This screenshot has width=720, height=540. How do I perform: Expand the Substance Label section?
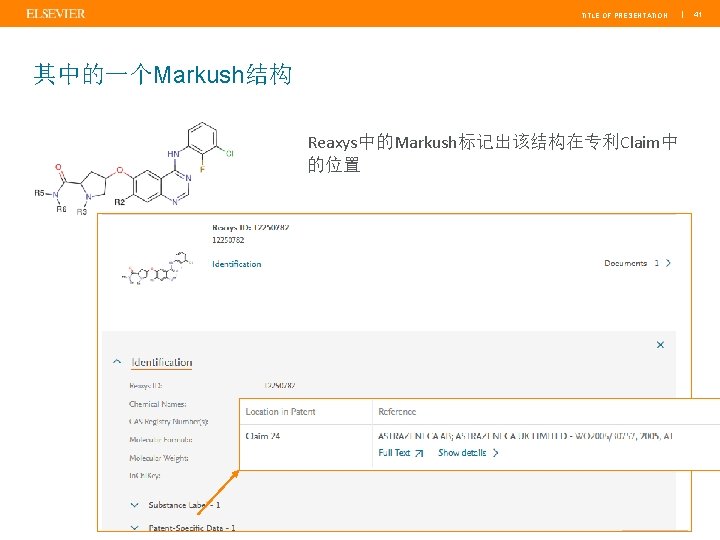tap(135, 505)
